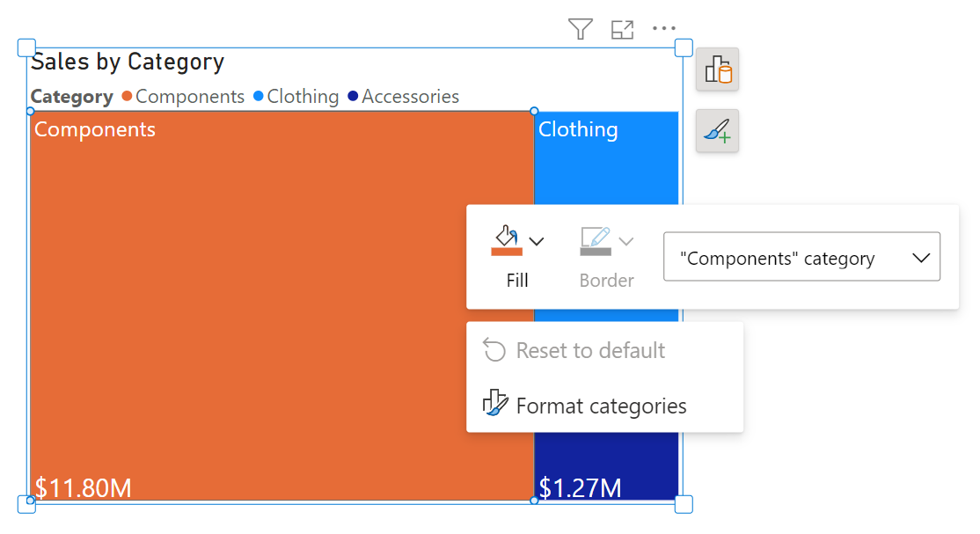Click the build visual chart icon button
Screen dimensions: 980x534
click(x=718, y=69)
